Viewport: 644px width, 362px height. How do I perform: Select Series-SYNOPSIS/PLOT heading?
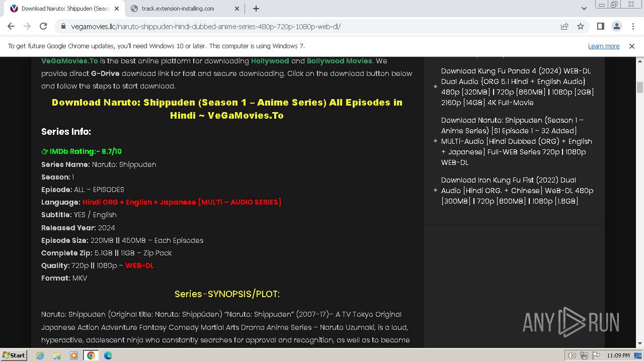point(227,294)
